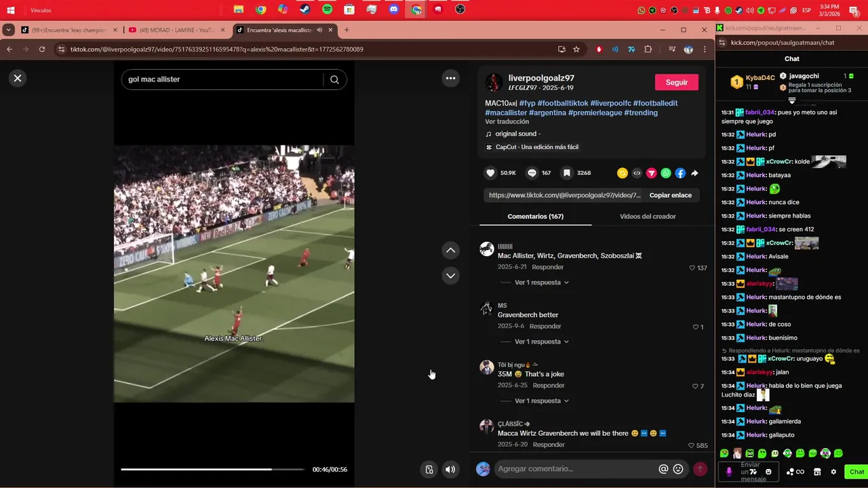Open Kick chat emote picker smiley
868x488 pixels.
[768, 472]
